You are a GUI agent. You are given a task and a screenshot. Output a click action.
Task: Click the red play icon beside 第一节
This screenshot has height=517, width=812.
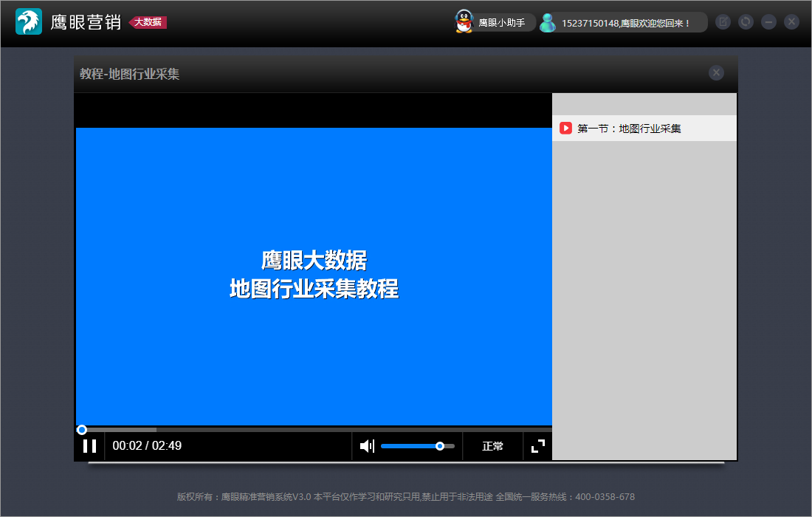click(x=565, y=128)
